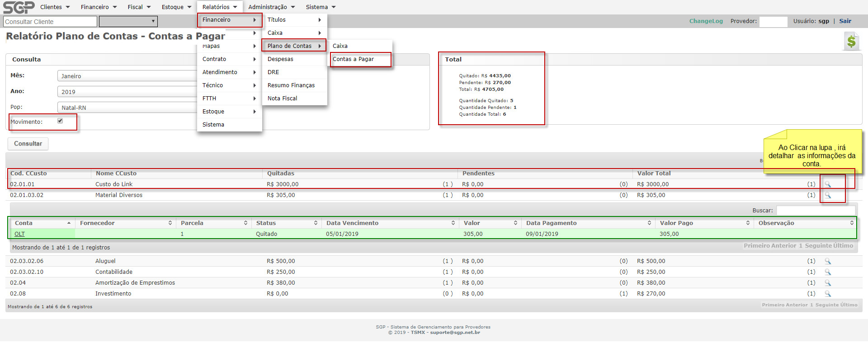Choose DRE from the Financeiro submenu

coord(274,72)
